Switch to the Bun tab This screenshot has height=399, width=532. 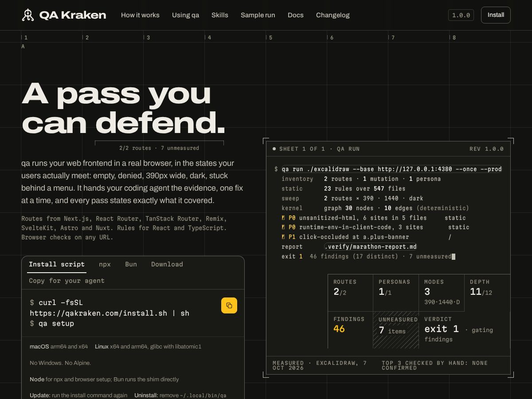coord(131,264)
